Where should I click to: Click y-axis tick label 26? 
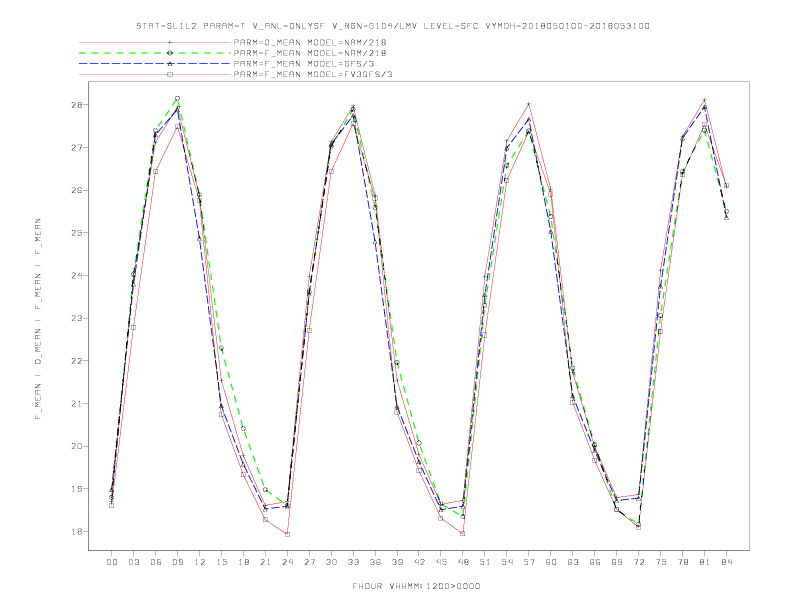pyautogui.click(x=78, y=190)
